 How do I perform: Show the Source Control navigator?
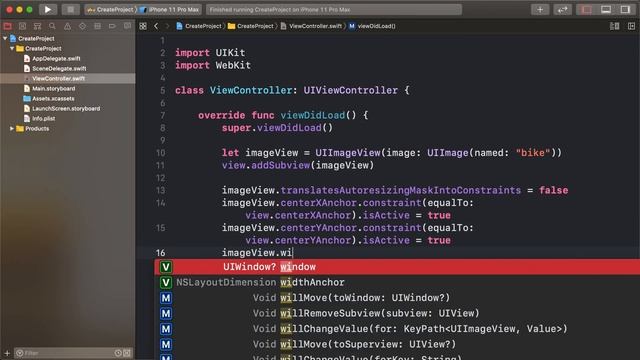coord(22,26)
